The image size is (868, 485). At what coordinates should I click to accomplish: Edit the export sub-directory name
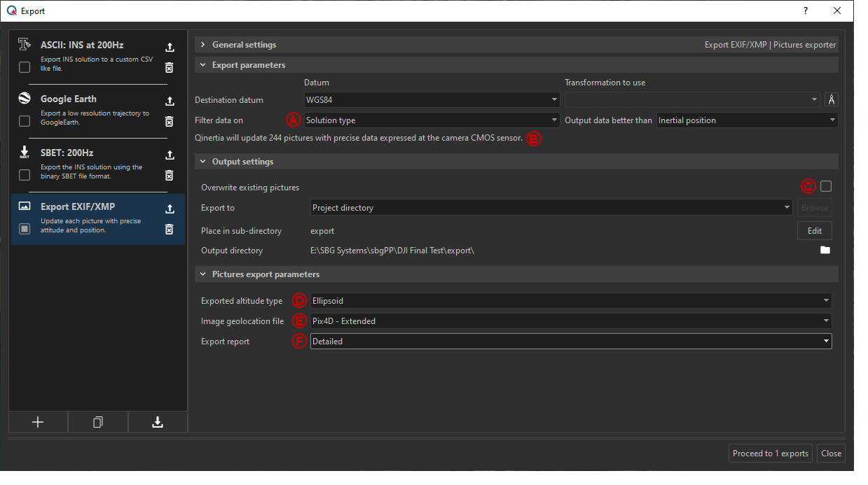click(x=814, y=230)
